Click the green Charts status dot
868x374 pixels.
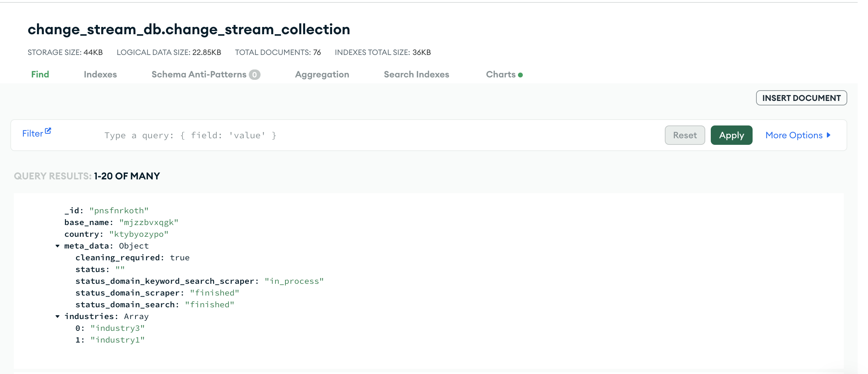pyautogui.click(x=520, y=75)
